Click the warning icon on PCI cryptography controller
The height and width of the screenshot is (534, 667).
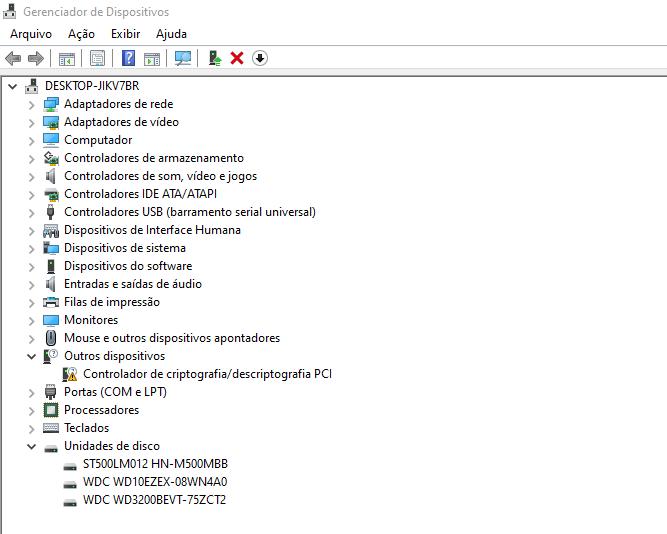point(70,374)
